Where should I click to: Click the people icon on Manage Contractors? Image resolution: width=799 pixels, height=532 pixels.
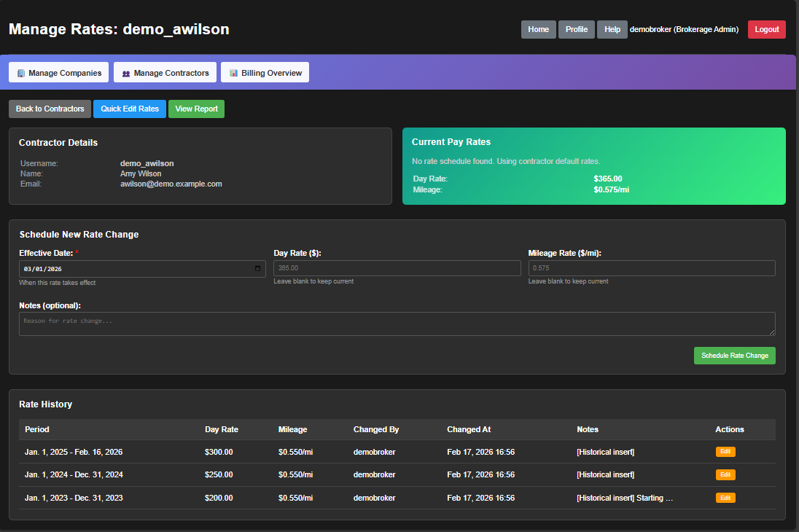pyautogui.click(x=126, y=73)
